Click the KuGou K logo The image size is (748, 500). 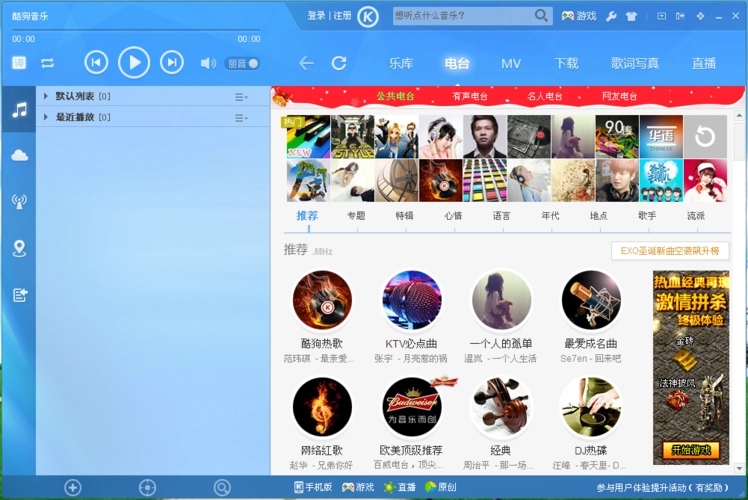pyautogui.click(x=368, y=17)
